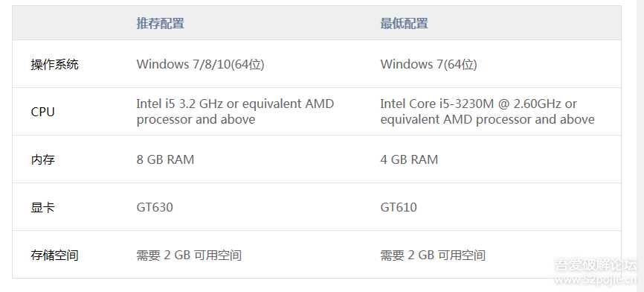Click the www.52pojie.cn watermark URL
Viewport: 644px width, 292px height.
click(596, 280)
